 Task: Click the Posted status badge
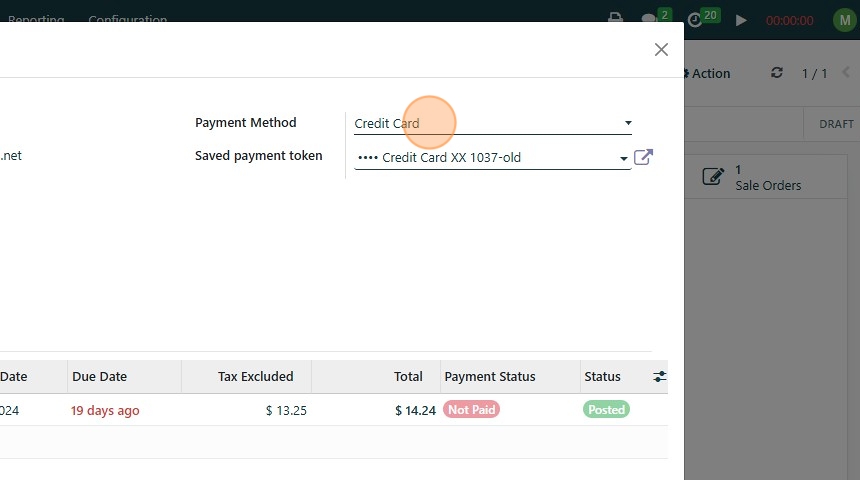tap(606, 410)
